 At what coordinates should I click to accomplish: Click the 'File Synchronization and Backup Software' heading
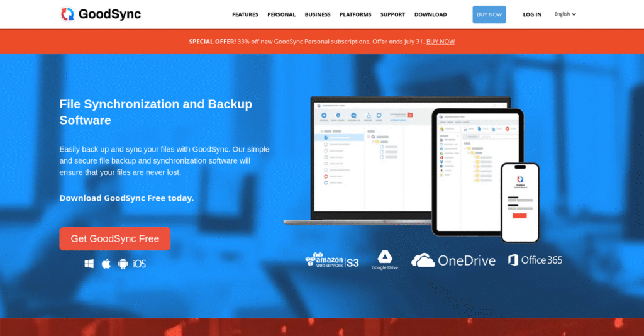pyautogui.click(x=156, y=112)
